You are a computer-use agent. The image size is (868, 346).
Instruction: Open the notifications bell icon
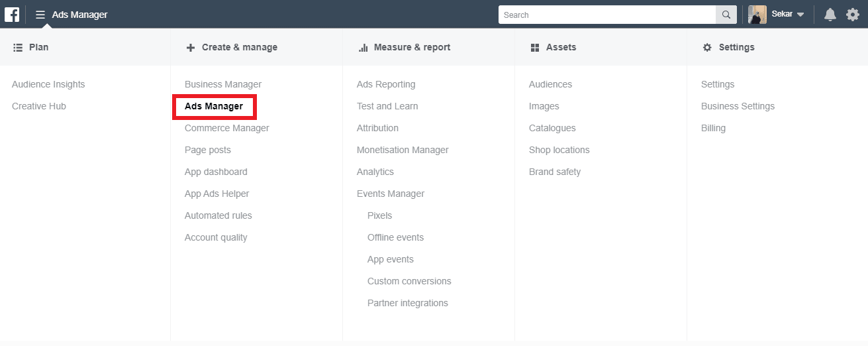coord(830,15)
